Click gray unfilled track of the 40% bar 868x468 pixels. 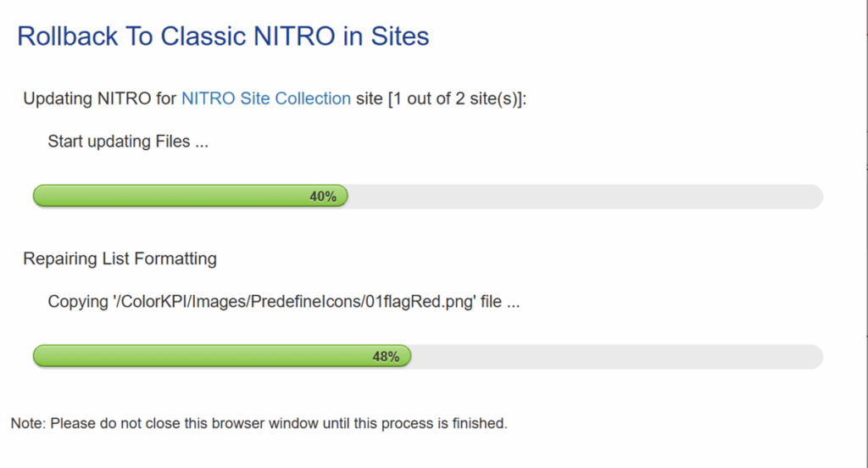tap(585, 197)
